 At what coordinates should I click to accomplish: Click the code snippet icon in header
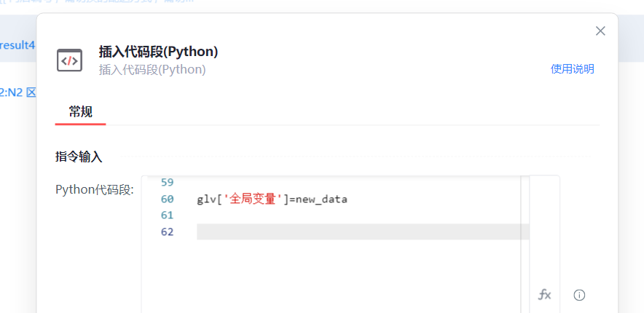click(69, 60)
